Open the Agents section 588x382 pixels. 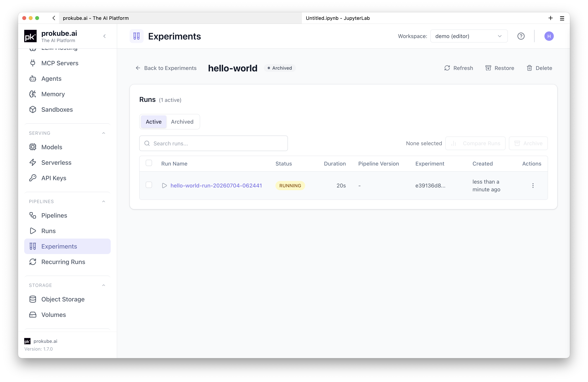click(x=67, y=78)
